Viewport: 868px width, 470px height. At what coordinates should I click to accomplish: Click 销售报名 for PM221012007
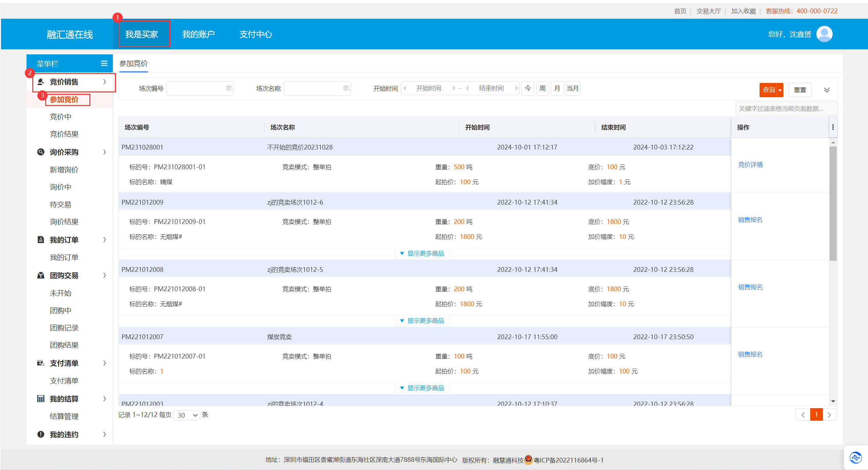click(750, 354)
